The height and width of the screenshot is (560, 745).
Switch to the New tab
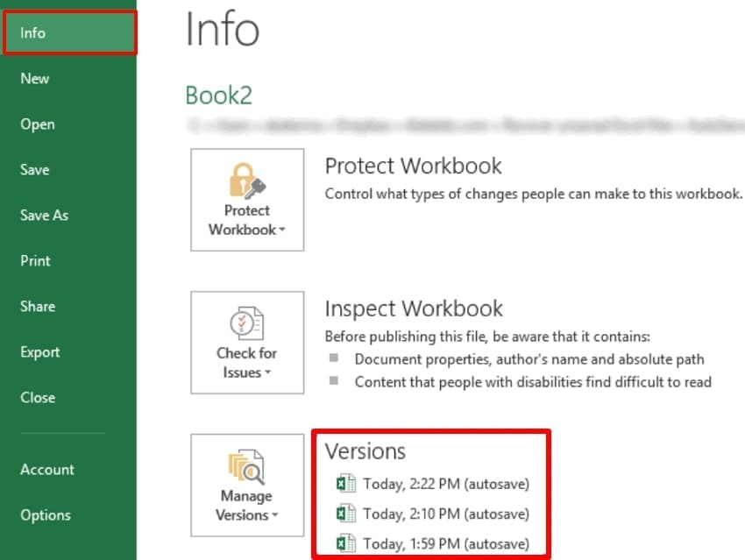[34, 78]
